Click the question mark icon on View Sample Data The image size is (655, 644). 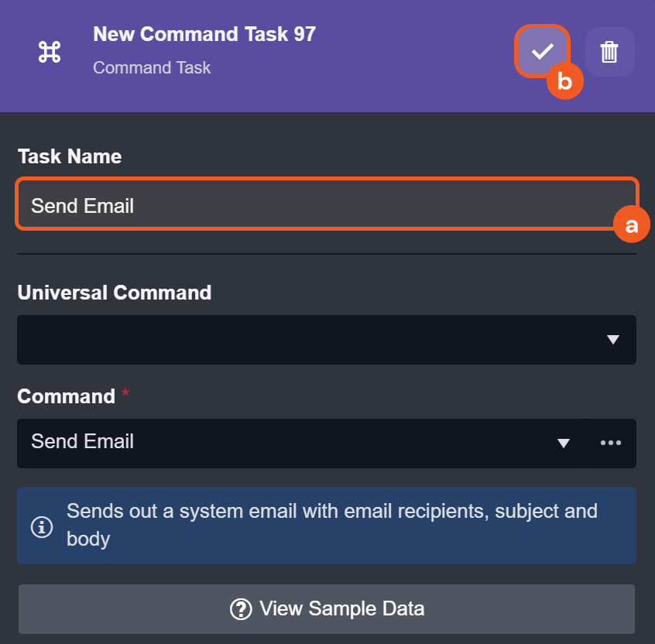point(242,608)
